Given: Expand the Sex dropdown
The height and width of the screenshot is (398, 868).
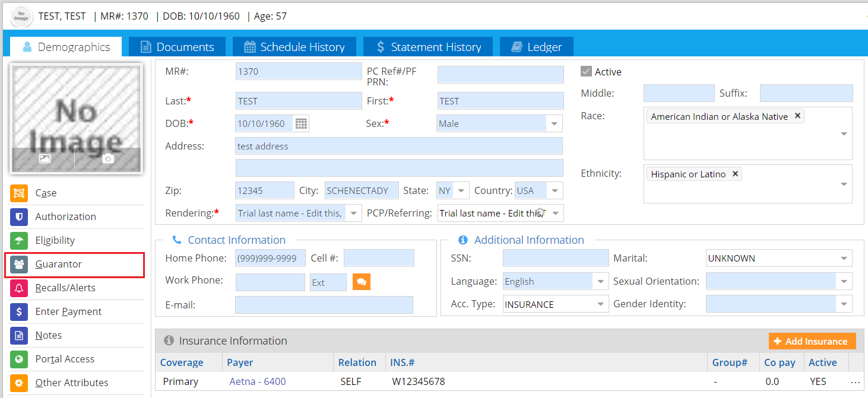Looking at the screenshot, I should [x=554, y=124].
